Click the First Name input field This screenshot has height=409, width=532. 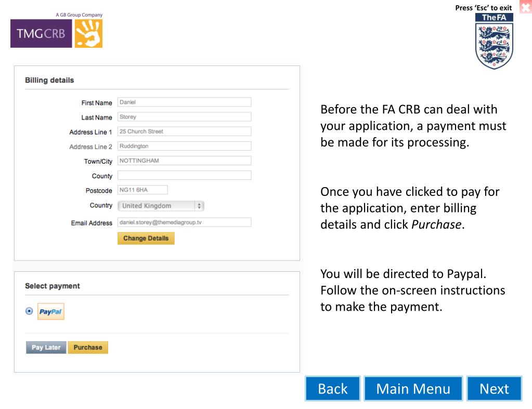point(184,102)
